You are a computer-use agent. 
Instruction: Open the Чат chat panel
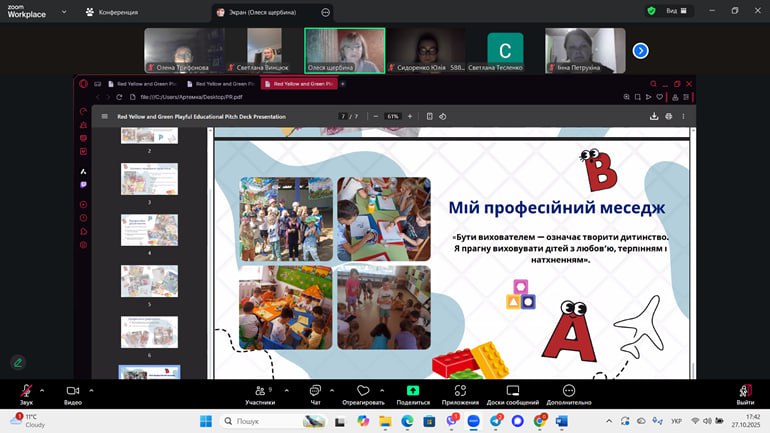click(x=315, y=394)
